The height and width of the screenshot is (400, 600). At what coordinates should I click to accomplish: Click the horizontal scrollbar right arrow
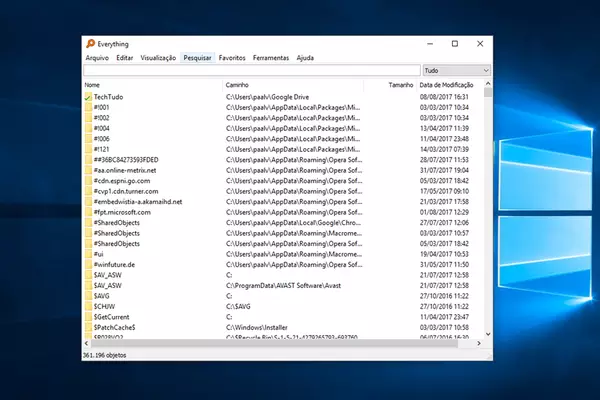click(479, 343)
